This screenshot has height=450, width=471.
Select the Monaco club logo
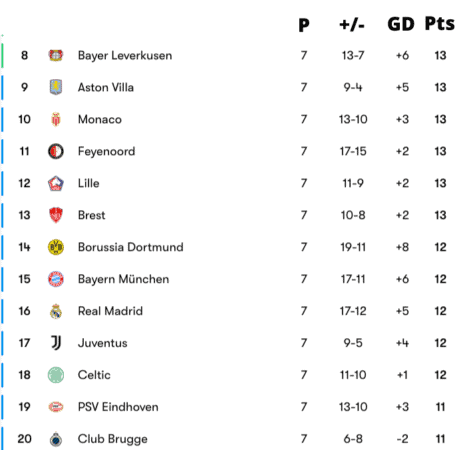56,119
